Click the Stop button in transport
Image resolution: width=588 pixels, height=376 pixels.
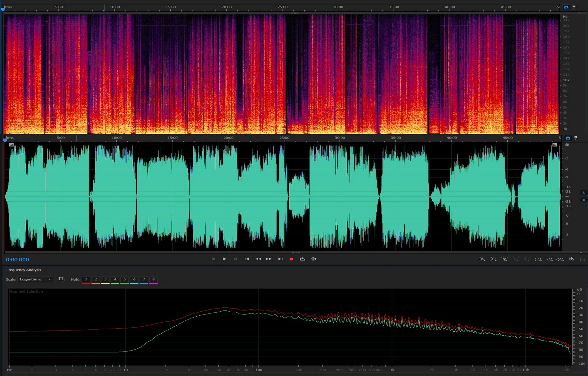pyautogui.click(x=213, y=259)
